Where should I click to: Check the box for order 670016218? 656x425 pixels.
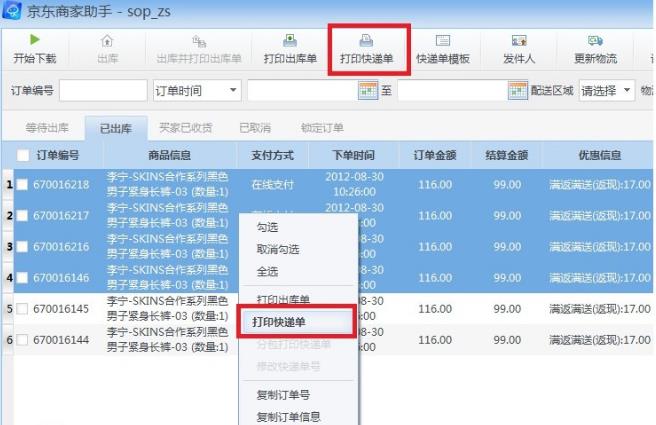pos(22,184)
